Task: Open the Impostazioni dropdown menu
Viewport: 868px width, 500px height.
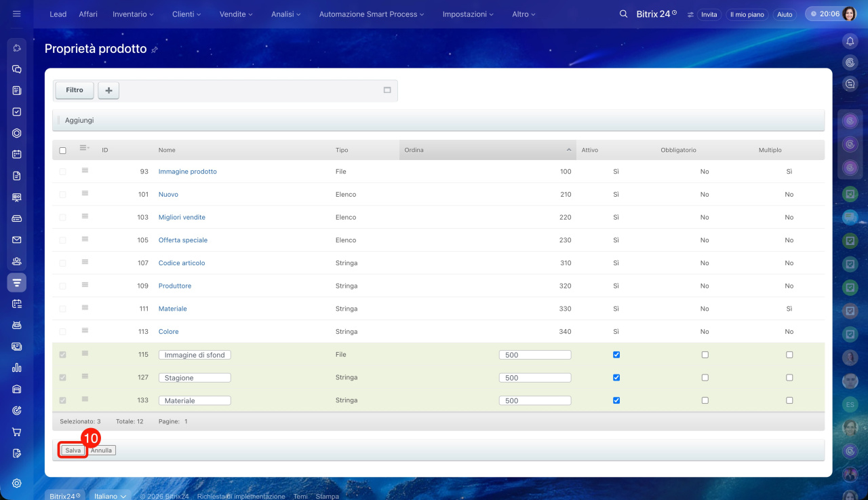Action: [x=468, y=14]
